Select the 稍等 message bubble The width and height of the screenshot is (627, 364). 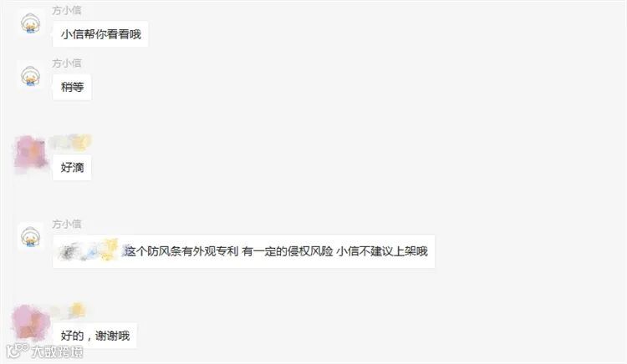[72, 87]
